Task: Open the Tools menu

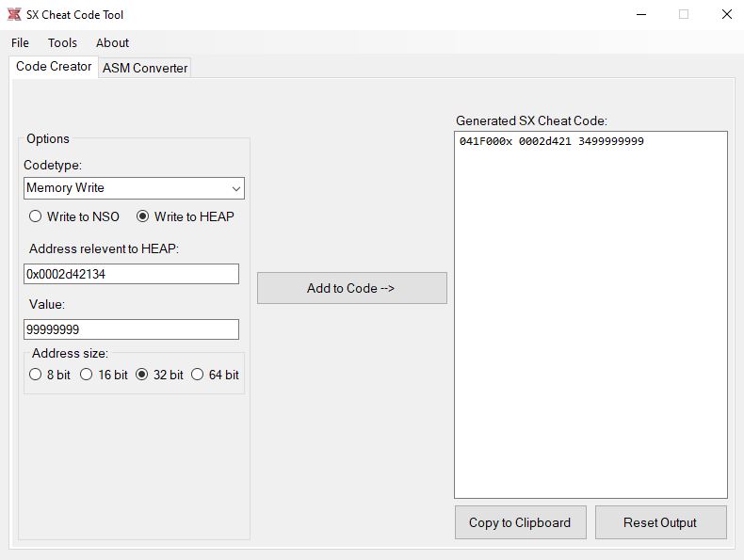Action: click(62, 42)
